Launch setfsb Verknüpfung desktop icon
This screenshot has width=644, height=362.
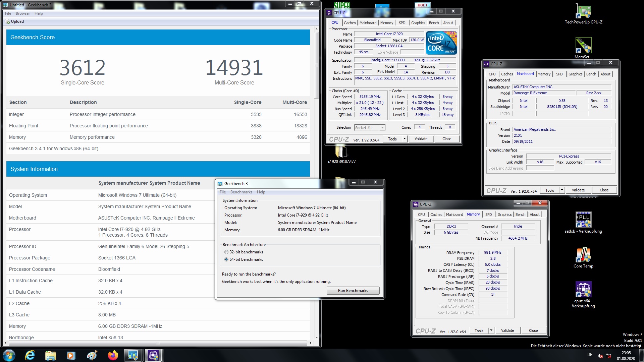[x=583, y=222]
